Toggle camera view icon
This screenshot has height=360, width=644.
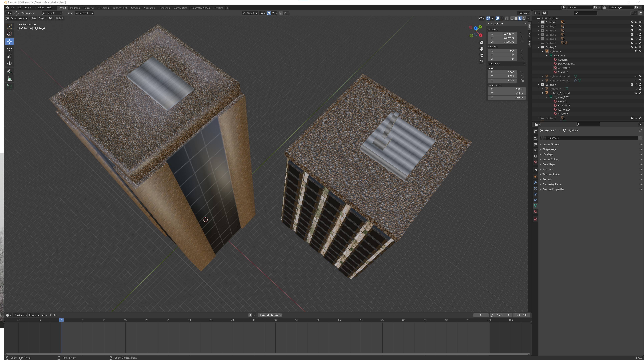(x=481, y=55)
